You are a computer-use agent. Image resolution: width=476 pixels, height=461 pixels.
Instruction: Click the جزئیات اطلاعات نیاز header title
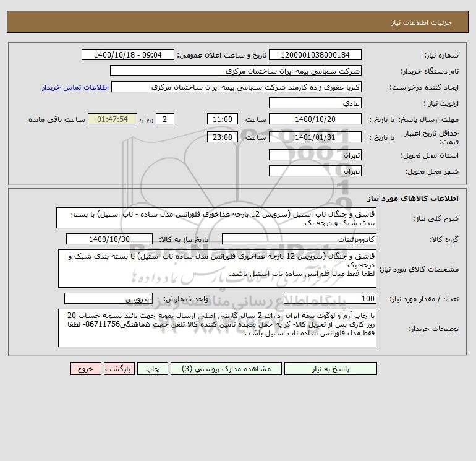tap(422, 22)
